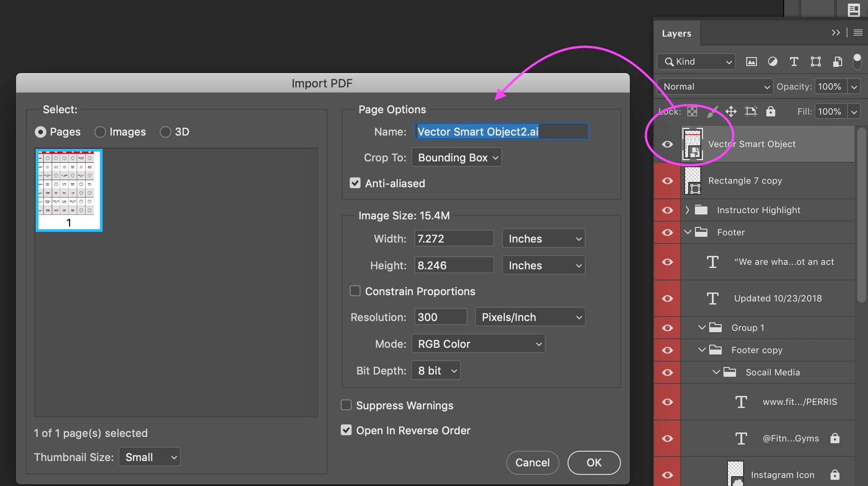Image resolution: width=868 pixels, height=486 pixels.
Task: Click the Cancel button
Action: click(532, 462)
